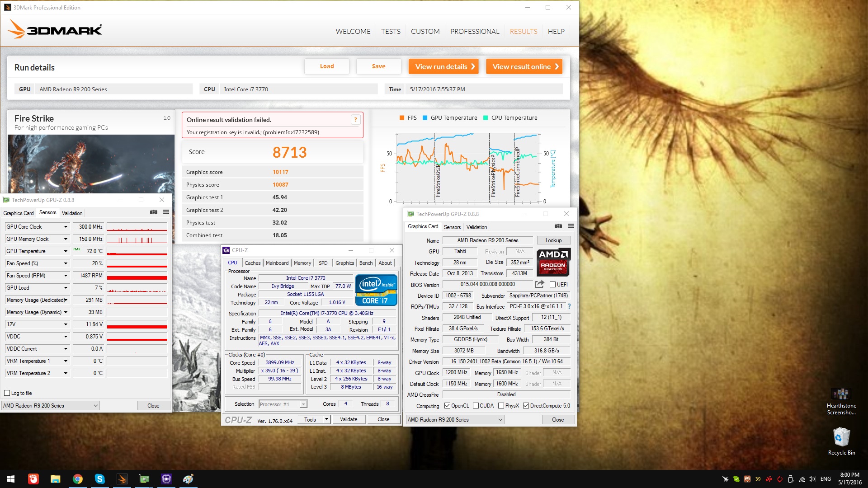868x488 pixels.
Task: Click the Bus Interface question mark icon
Action: pos(569,306)
